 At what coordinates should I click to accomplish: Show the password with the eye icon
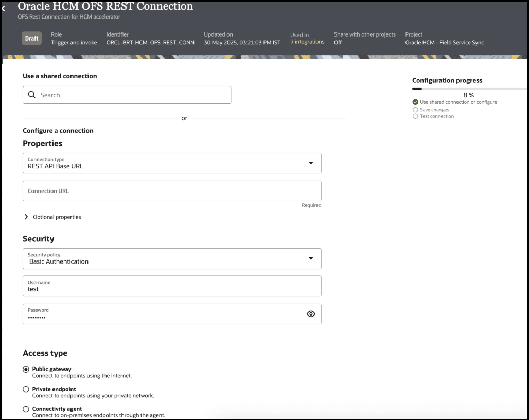(311, 314)
